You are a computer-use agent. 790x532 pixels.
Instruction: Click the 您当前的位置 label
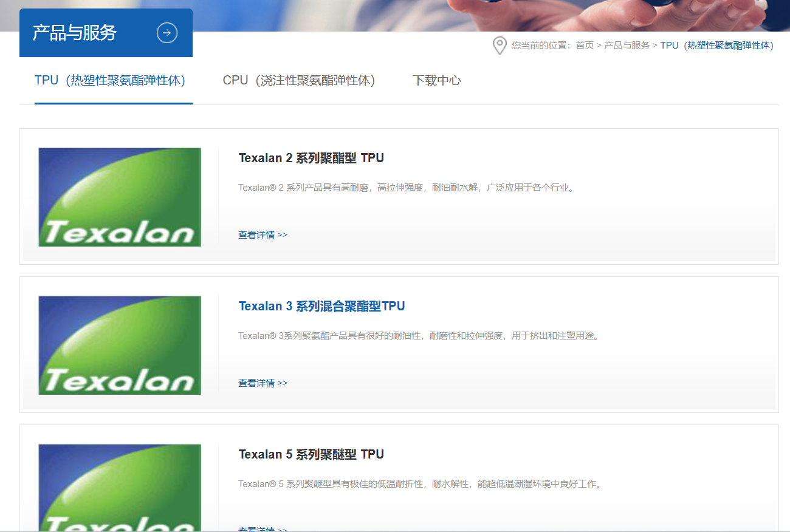[541, 46]
